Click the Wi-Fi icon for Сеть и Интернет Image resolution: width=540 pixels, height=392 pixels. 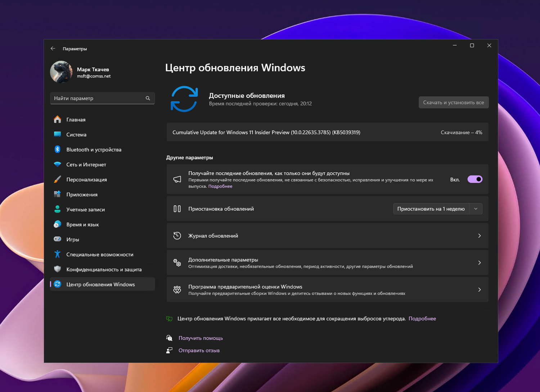(x=57, y=164)
